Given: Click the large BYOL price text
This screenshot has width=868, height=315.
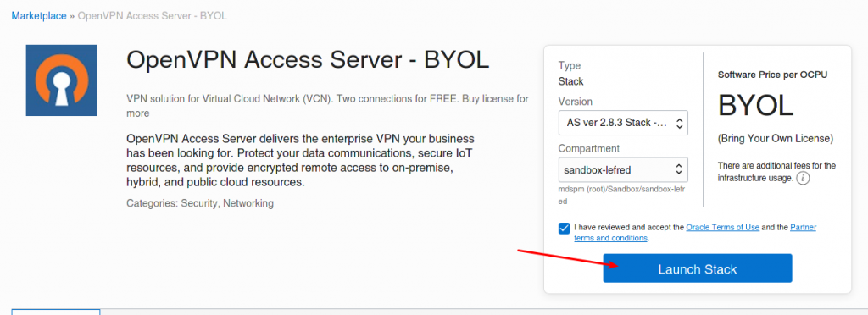Looking at the screenshot, I should tap(755, 105).
